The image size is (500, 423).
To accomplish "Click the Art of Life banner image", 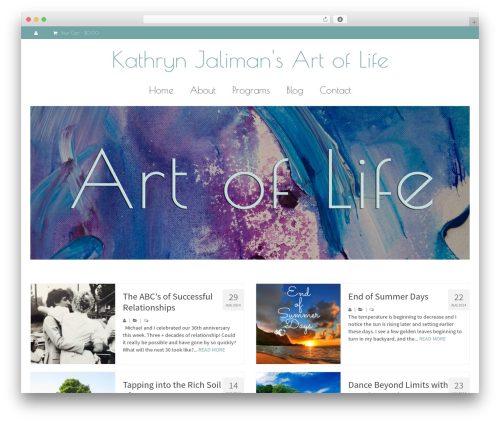I will pyautogui.click(x=250, y=183).
